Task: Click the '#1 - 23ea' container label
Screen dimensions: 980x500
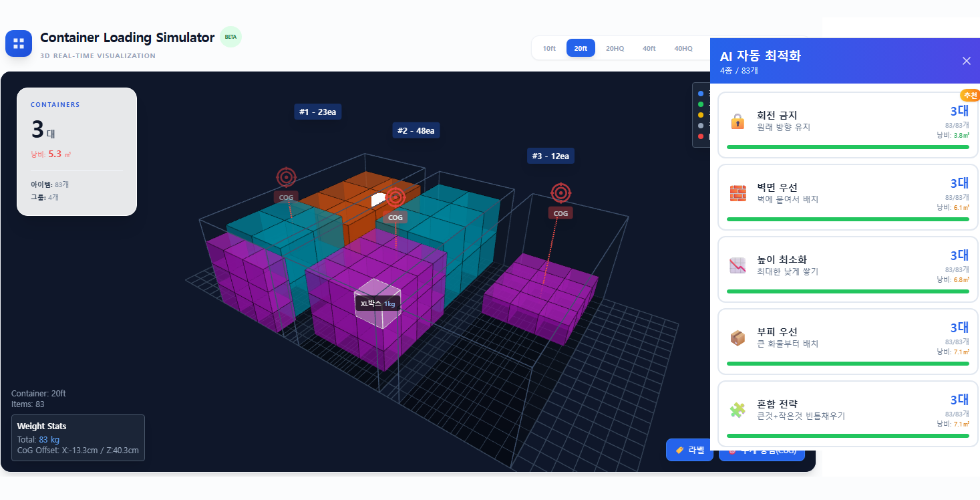Action: (x=317, y=112)
